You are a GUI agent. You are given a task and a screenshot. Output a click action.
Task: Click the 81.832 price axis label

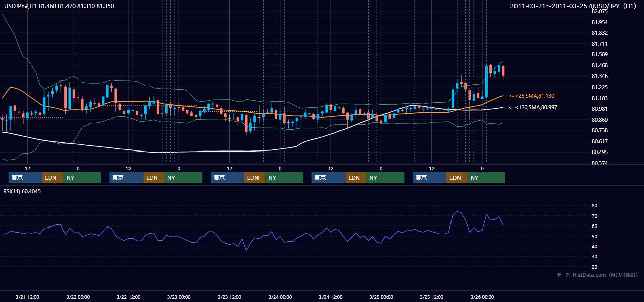tap(599, 33)
